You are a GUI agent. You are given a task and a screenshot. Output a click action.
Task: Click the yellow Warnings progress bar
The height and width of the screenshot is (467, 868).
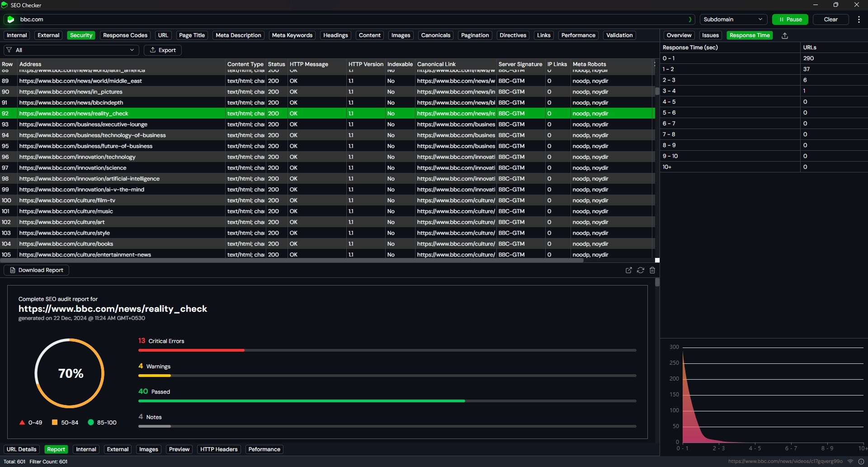(155, 376)
